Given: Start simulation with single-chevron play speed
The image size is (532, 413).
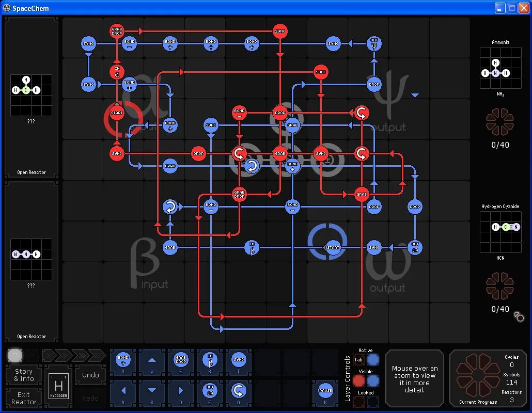Looking at the screenshot, I should [x=48, y=355].
